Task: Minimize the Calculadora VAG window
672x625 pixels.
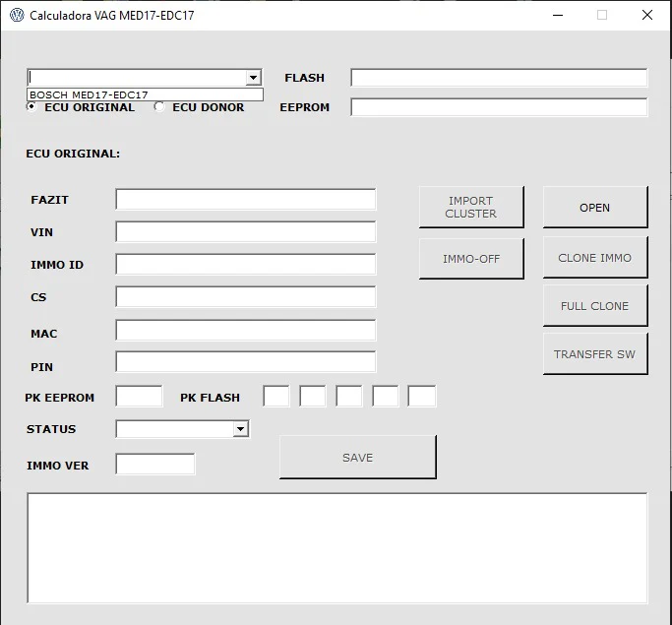Action: [558, 15]
